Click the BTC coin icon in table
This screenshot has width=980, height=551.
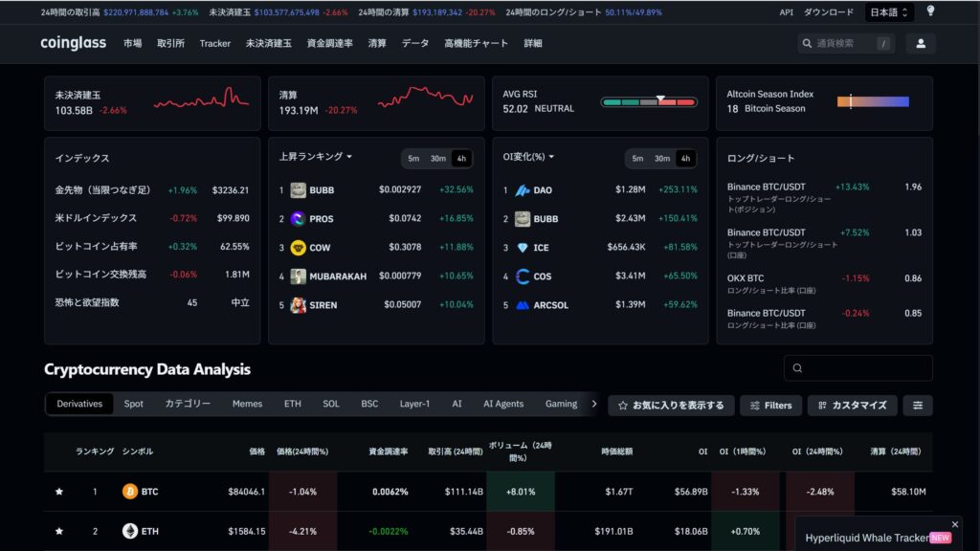(130, 492)
